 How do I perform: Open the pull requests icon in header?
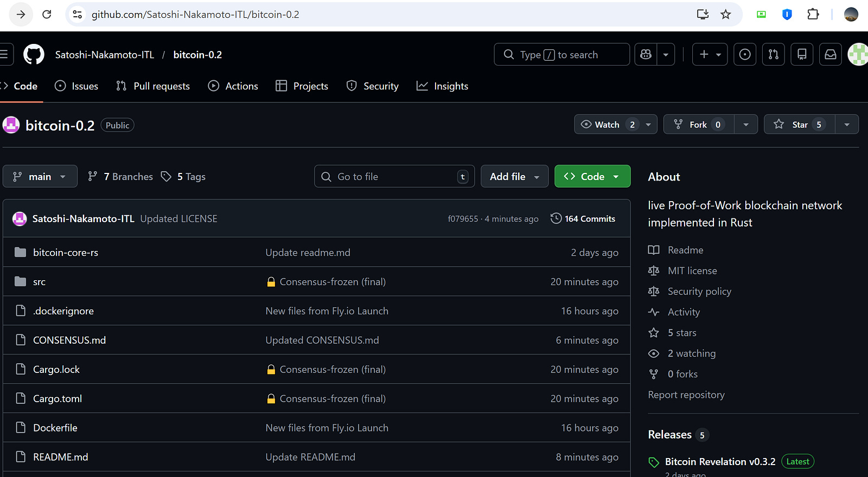[x=774, y=54]
